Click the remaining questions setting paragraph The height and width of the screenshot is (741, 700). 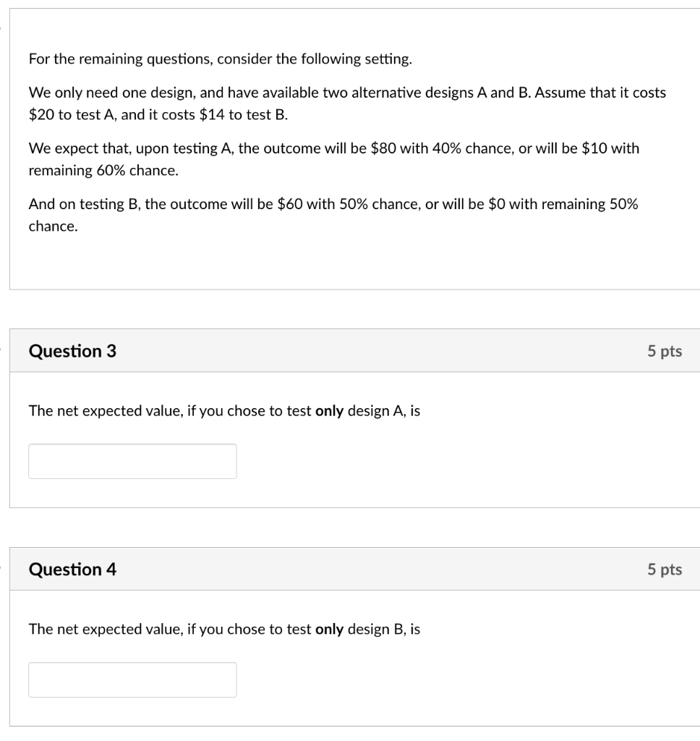[x=221, y=59]
